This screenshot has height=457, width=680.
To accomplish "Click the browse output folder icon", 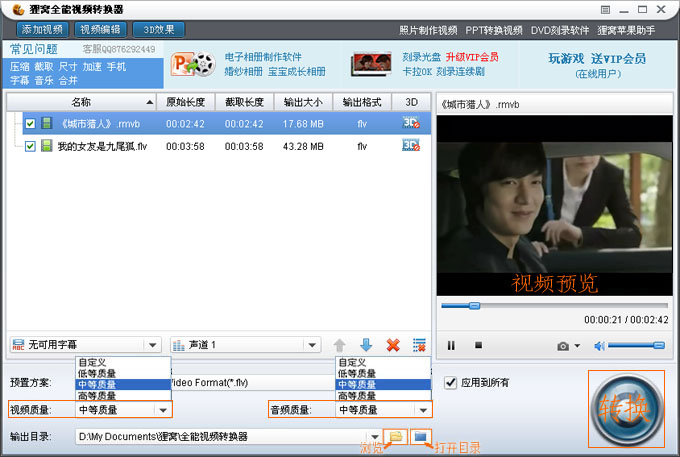I will click(395, 437).
